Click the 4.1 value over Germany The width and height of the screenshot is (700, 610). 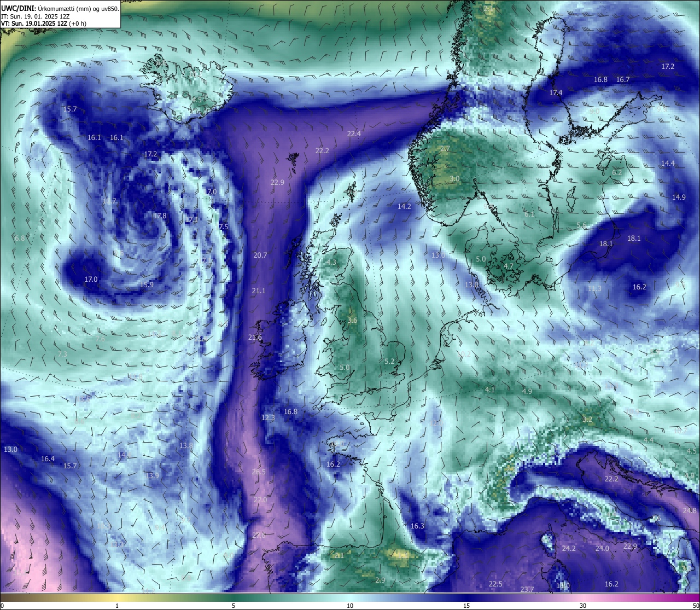(x=490, y=390)
